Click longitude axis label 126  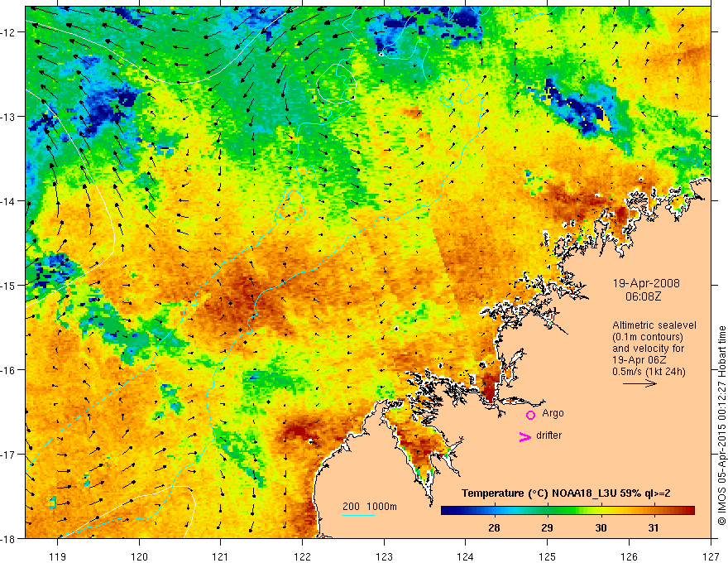click(x=629, y=556)
